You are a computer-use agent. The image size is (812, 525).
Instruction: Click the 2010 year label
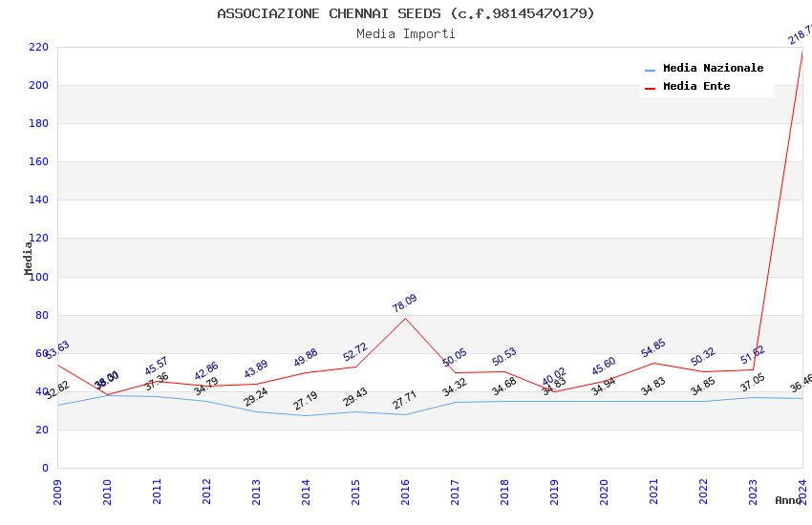[x=107, y=492]
